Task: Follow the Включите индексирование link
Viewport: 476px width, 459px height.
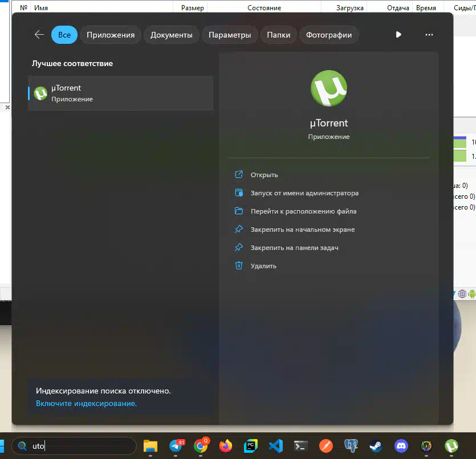Action: 87,404
